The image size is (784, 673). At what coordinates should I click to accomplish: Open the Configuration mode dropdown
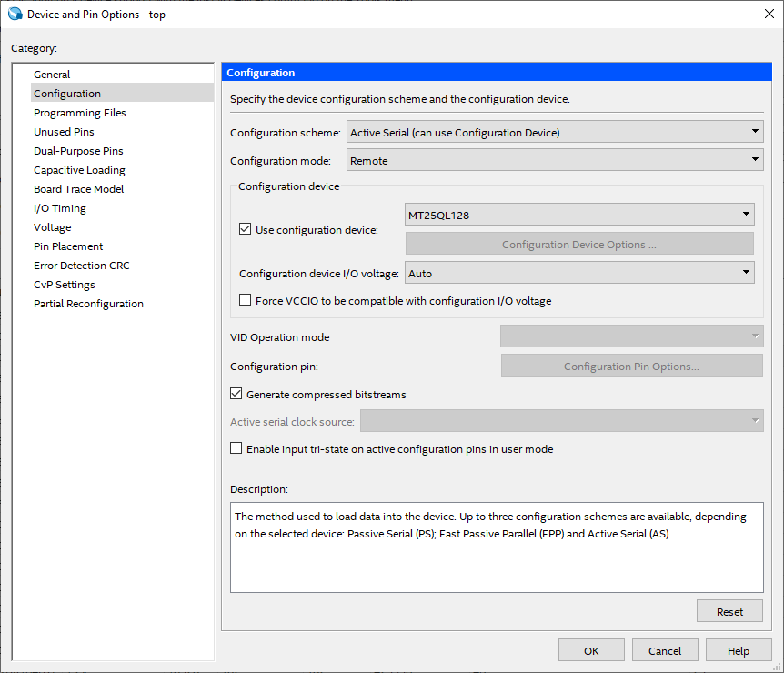(x=754, y=159)
